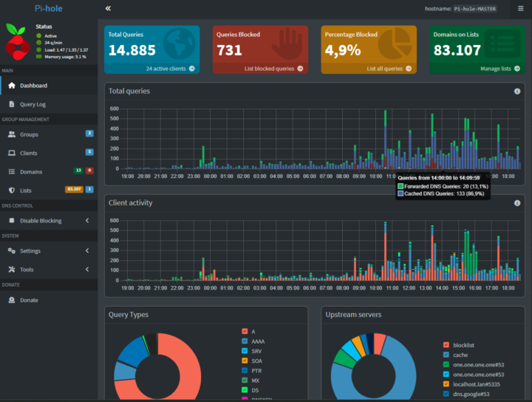Expand the Tools submenu chevron
This screenshot has width=532, height=402.
[87, 270]
